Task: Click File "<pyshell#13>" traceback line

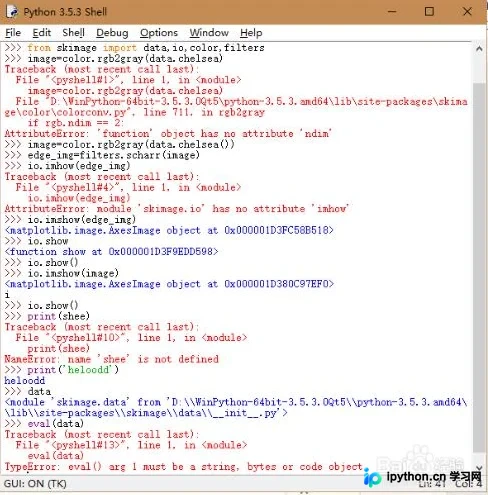Action: (131, 445)
